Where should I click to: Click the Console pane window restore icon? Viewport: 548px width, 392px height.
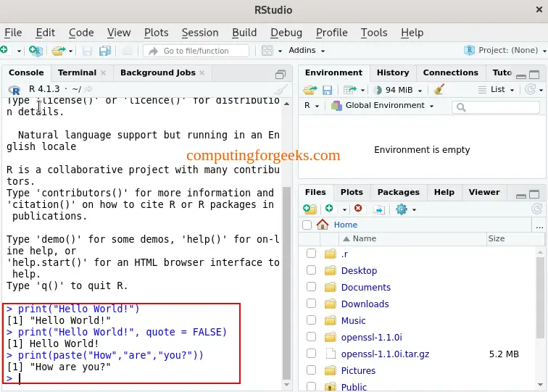pyautogui.click(x=281, y=74)
